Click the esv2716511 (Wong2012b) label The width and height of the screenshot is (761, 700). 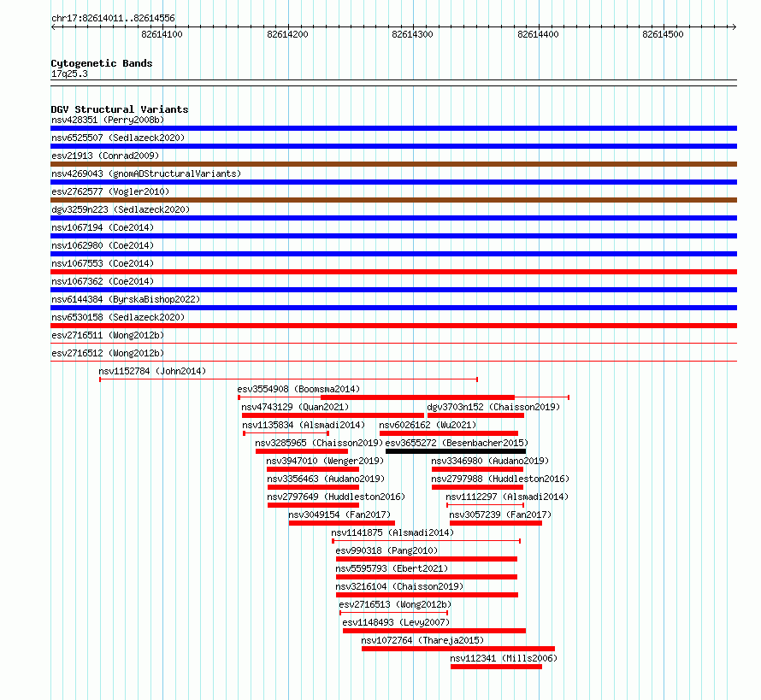108,335
